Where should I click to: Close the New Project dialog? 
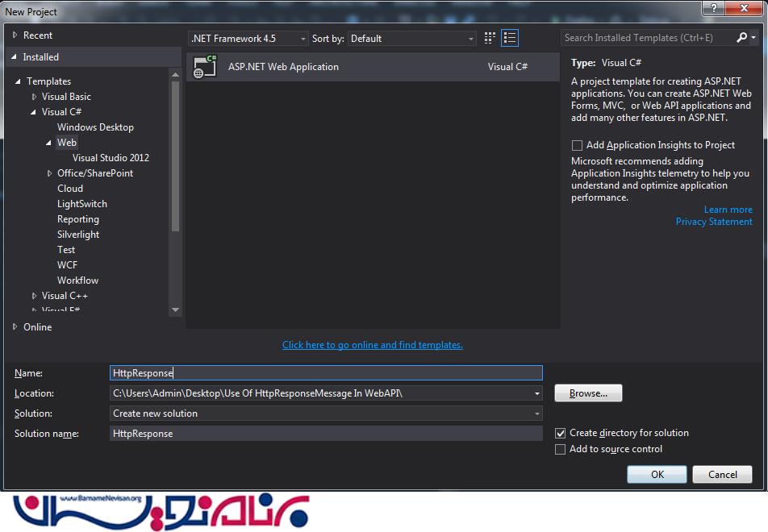pos(744,8)
